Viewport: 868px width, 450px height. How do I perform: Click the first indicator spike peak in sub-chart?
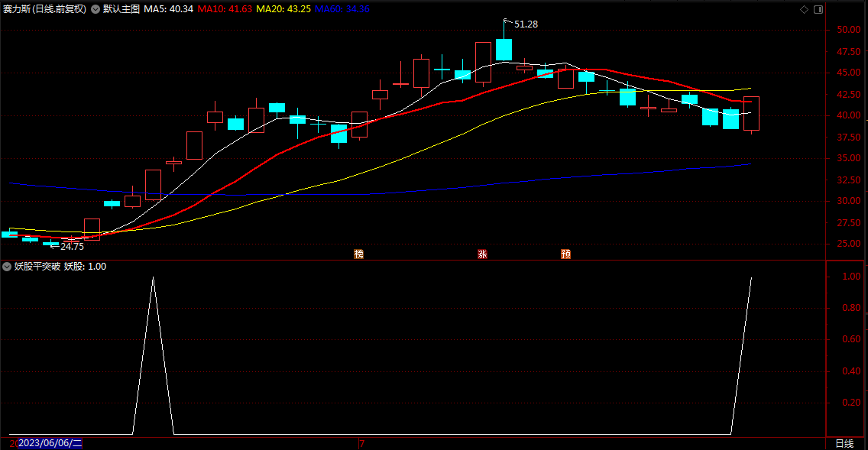pos(154,278)
